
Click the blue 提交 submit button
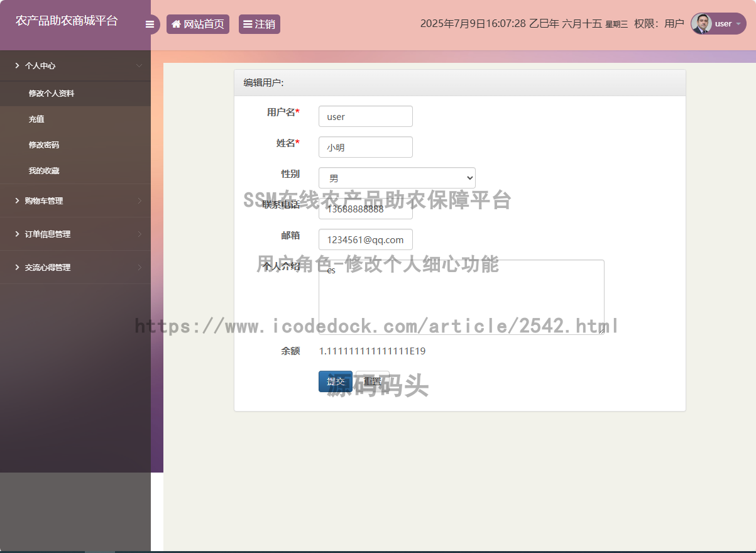[x=336, y=381]
